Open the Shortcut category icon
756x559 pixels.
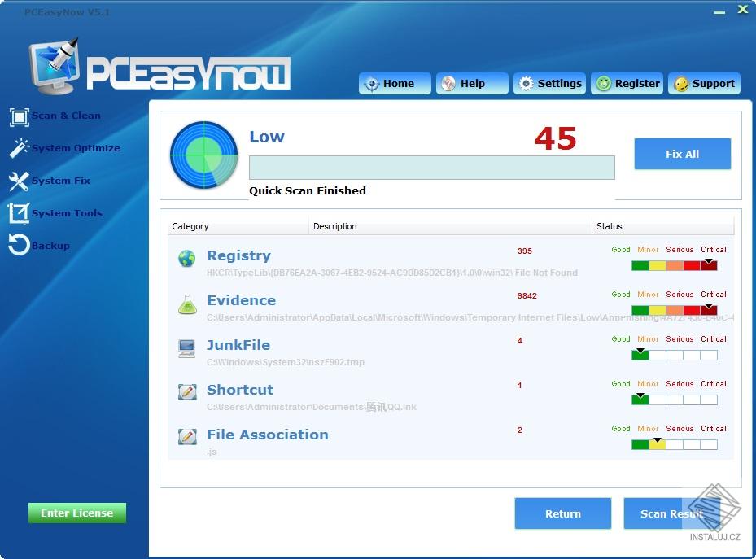pos(188,391)
